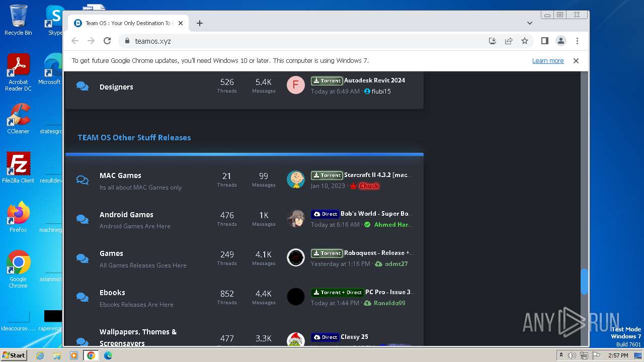Select the Team OS browser tab
The height and width of the screenshot is (362, 644).
pos(129,23)
